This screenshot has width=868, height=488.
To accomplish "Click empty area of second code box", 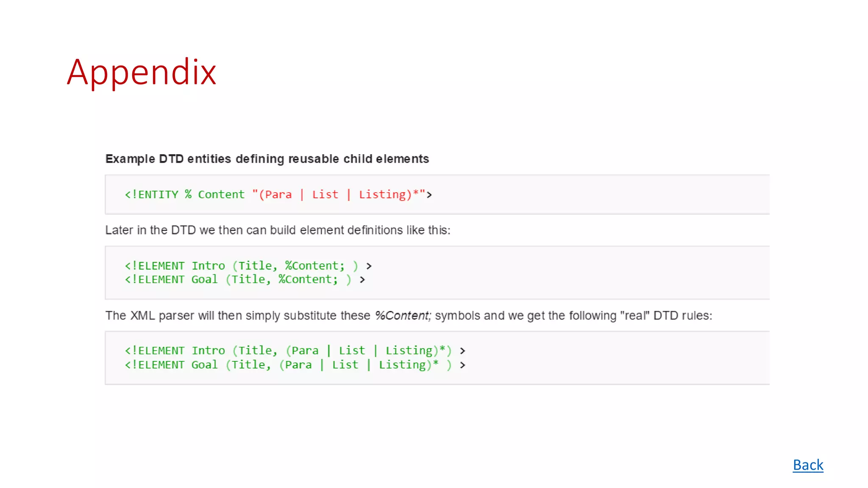I will (x=593, y=273).
